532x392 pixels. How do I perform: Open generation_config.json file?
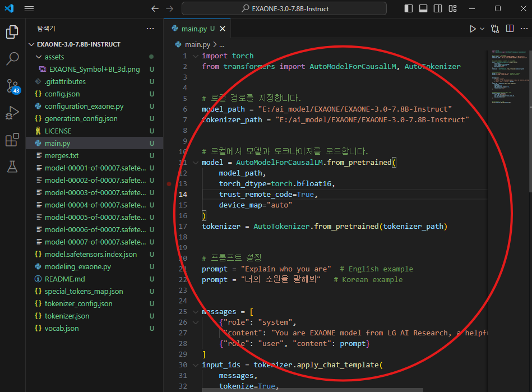click(94, 118)
